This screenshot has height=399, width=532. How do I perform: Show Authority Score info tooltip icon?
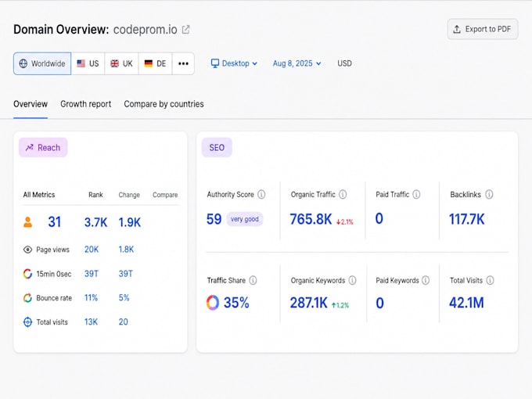click(261, 194)
